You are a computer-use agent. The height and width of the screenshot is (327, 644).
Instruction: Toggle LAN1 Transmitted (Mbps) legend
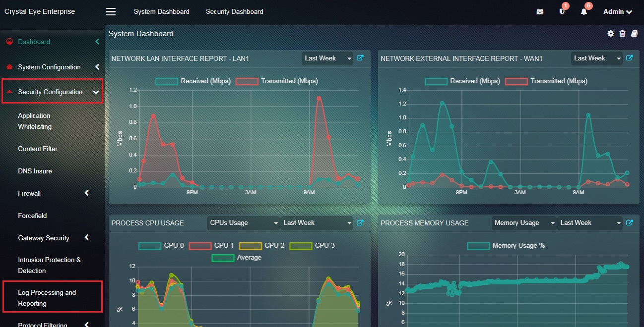[x=277, y=81]
